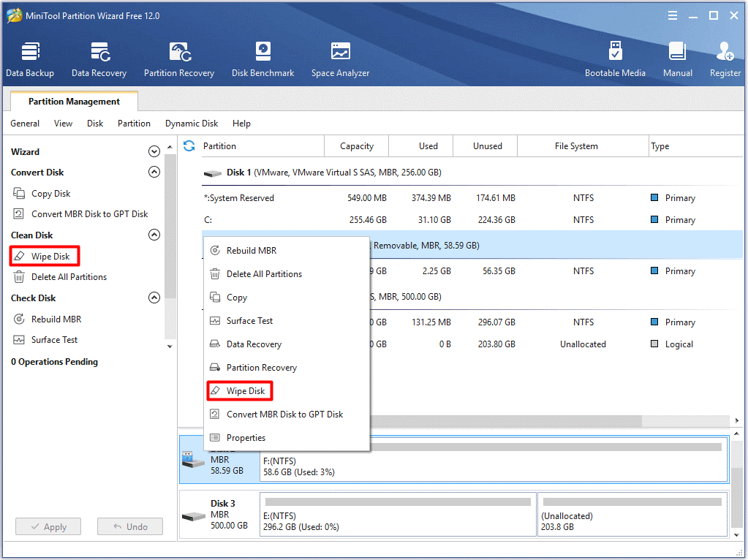Open the Data Backup tool
Screen dimensions: 748x560
pyautogui.click(x=30, y=60)
